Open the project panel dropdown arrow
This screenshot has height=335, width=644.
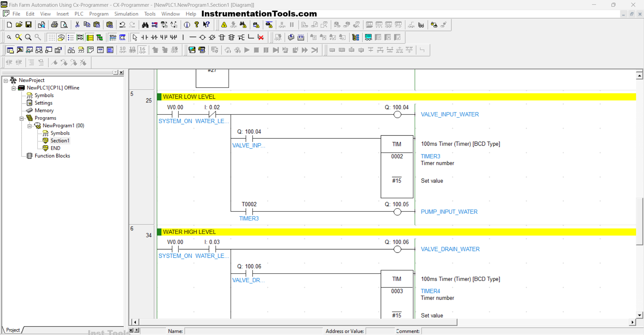click(x=115, y=73)
